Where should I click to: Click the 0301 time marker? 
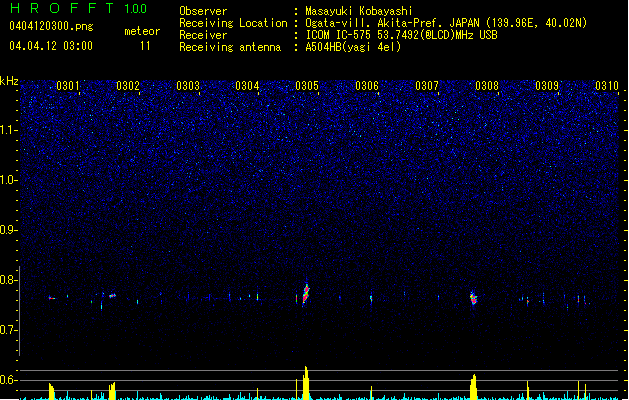click(x=68, y=86)
